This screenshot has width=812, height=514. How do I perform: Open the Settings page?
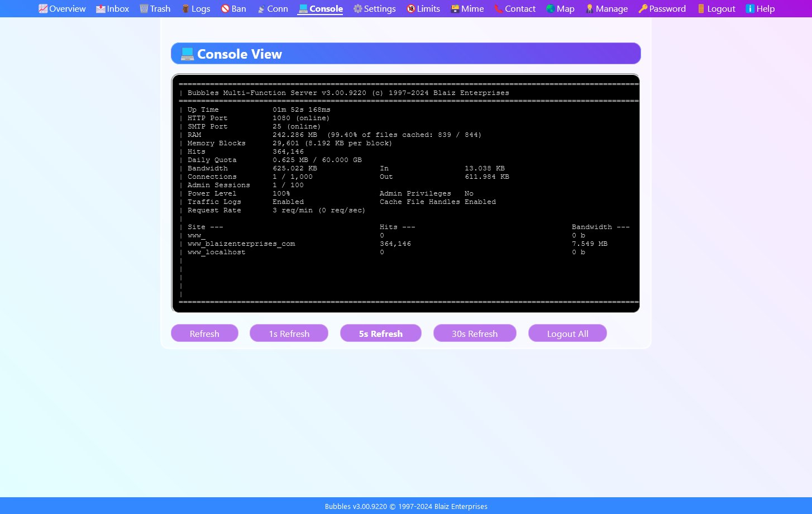(374, 9)
